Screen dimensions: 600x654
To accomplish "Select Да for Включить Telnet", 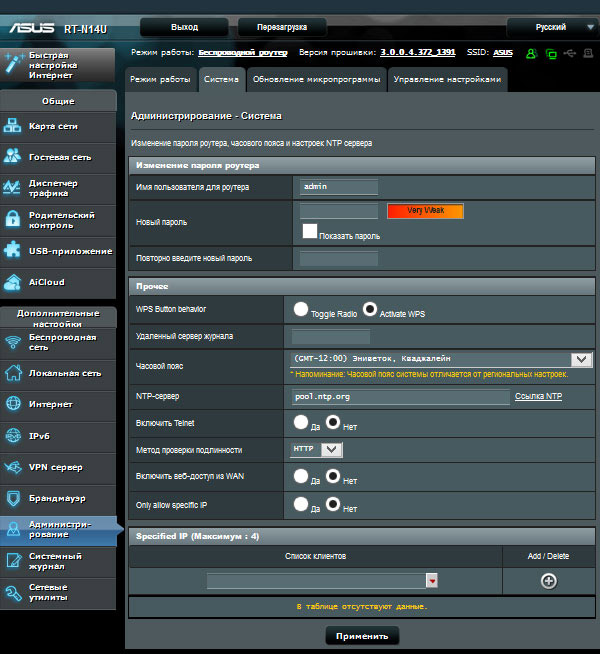I will click(x=300, y=423).
